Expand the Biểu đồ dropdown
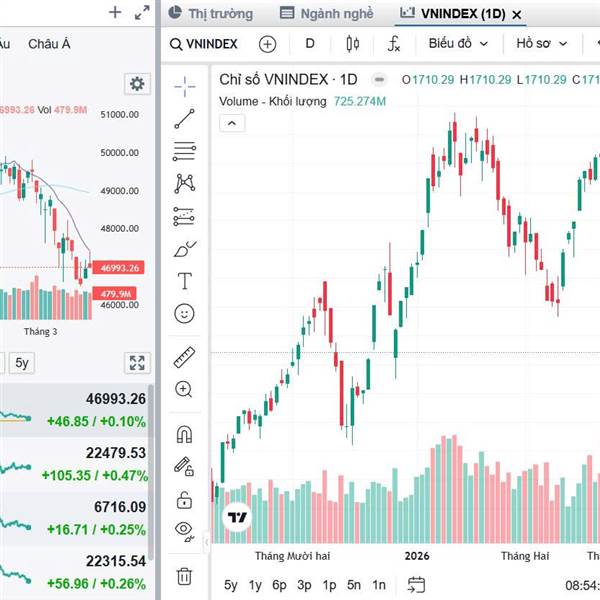 pos(458,44)
